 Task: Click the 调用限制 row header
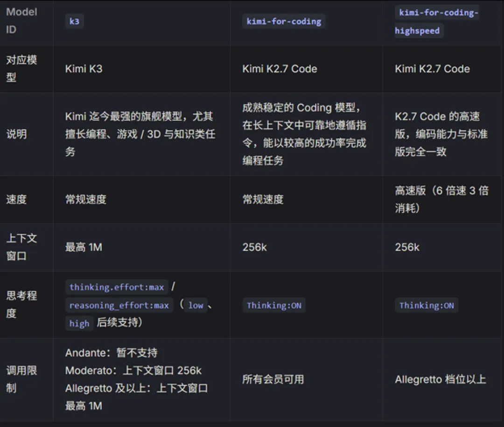tap(21, 379)
